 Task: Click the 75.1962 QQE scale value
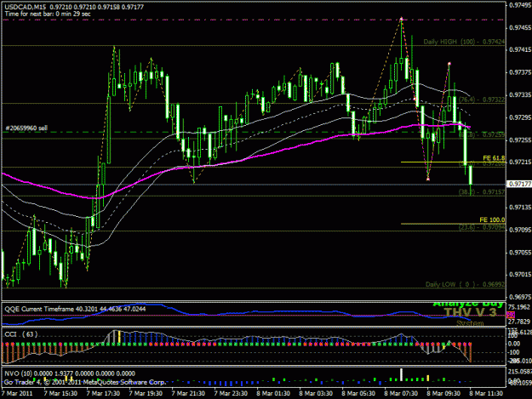[519, 307]
